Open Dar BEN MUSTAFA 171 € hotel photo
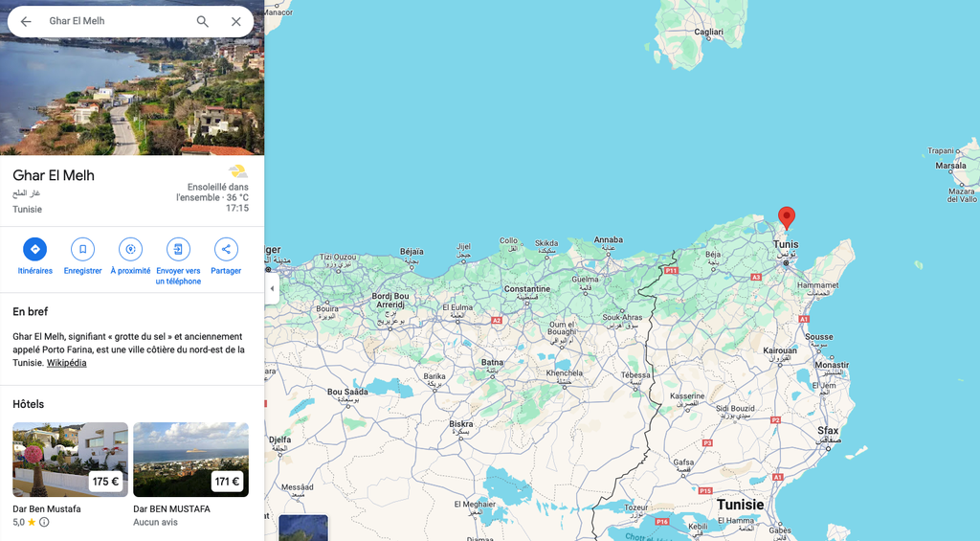Image resolution: width=980 pixels, height=541 pixels. 190,459
